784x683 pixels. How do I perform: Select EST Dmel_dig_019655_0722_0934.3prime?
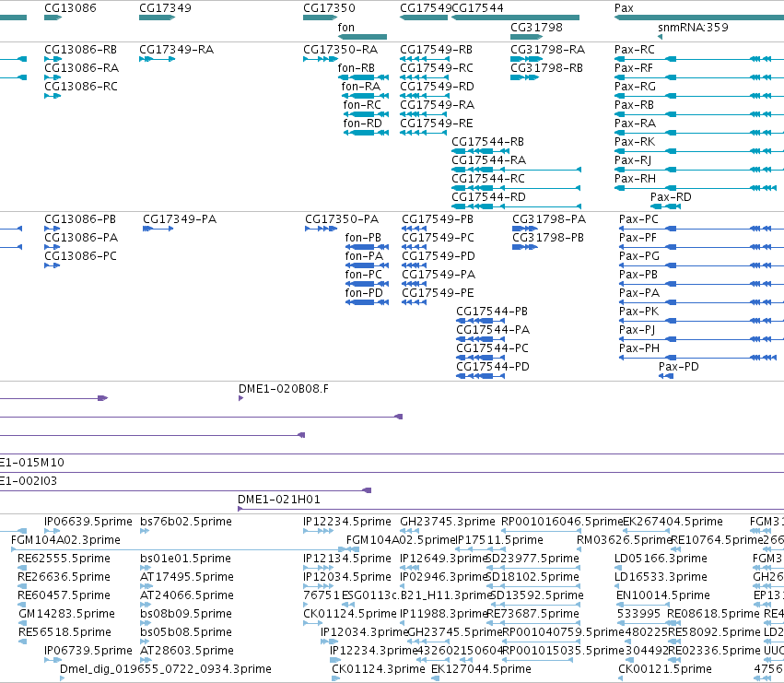pos(166,669)
